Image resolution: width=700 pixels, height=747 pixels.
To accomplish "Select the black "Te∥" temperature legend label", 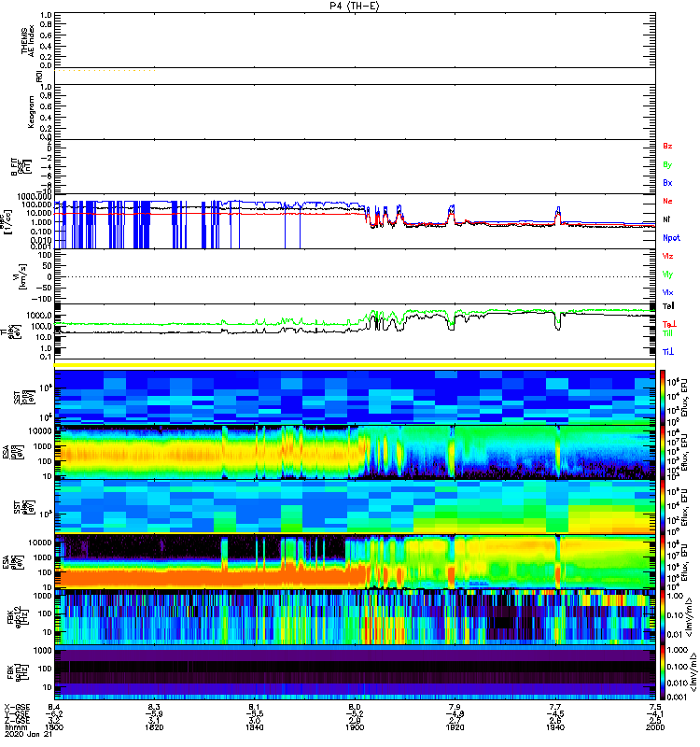I will (668, 306).
